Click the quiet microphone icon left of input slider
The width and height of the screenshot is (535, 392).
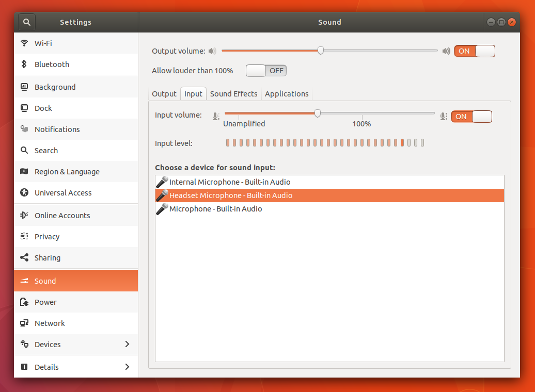coord(216,116)
